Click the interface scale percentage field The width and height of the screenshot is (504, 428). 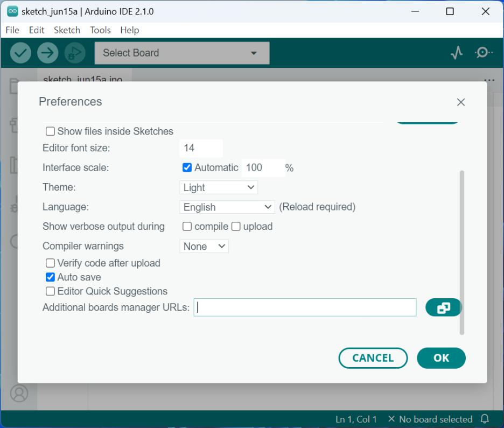pos(263,168)
